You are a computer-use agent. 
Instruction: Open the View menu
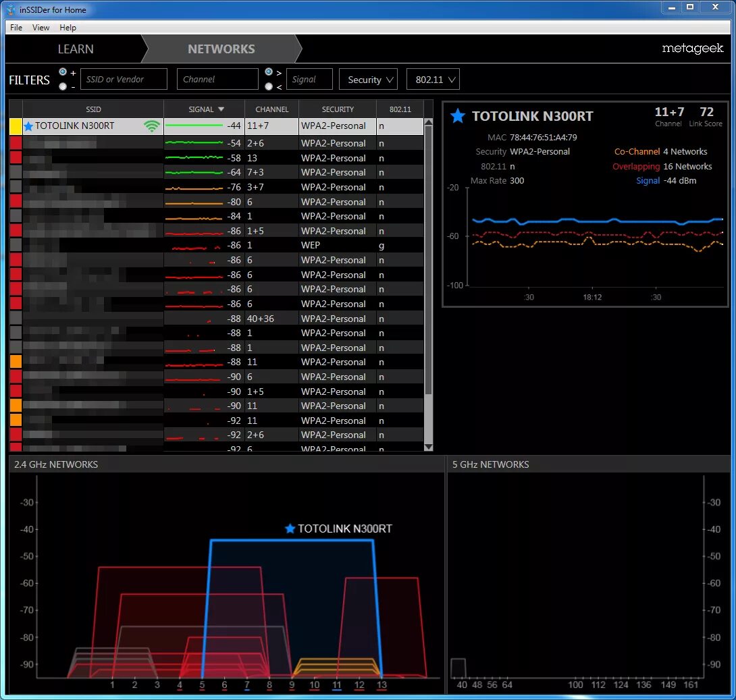(41, 27)
